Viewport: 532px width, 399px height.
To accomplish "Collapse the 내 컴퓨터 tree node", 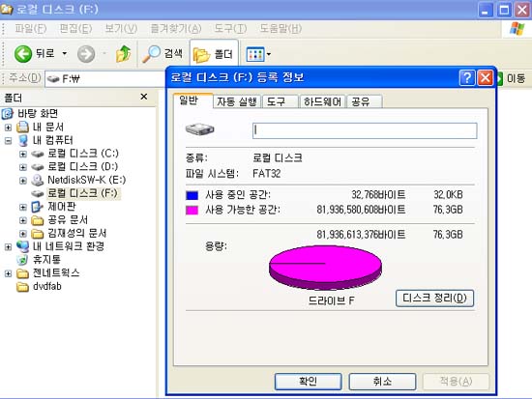I will (x=8, y=141).
